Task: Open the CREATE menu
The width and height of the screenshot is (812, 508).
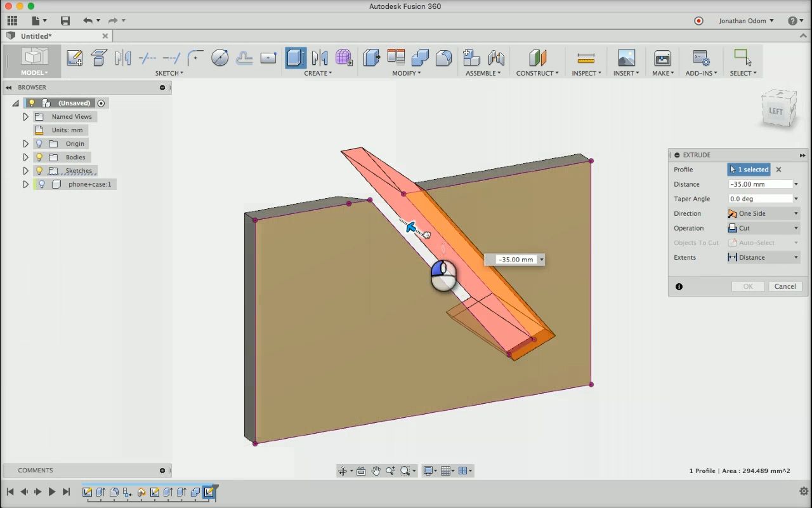Action: tap(318, 73)
